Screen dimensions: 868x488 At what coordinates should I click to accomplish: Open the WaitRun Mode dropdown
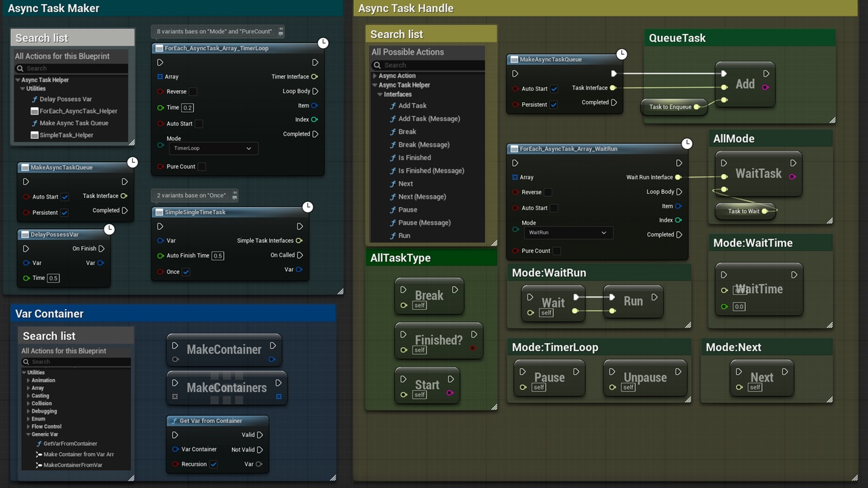point(568,232)
